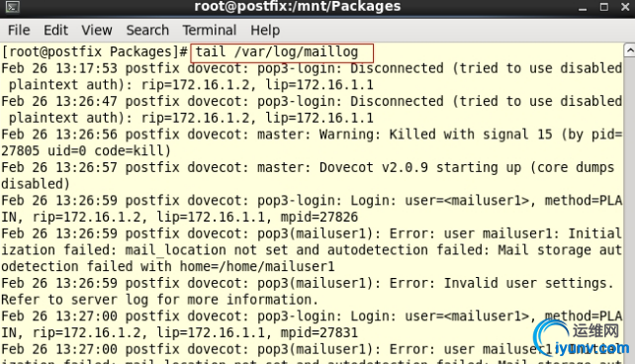This screenshot has height=364, width=635.
Task: Open the File menu
Action: tap(19, 31)
